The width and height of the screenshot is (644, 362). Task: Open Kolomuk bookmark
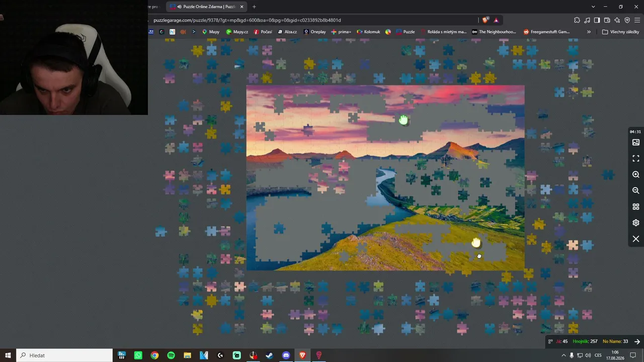coord(368,32)
